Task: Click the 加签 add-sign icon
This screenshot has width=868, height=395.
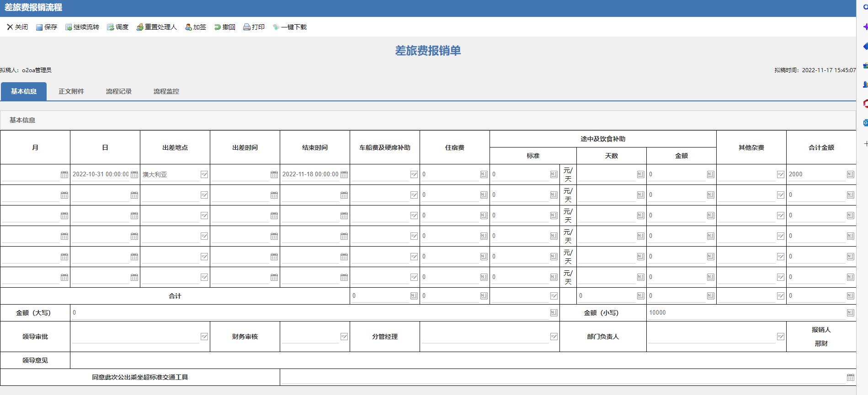Action: point(188,27)
